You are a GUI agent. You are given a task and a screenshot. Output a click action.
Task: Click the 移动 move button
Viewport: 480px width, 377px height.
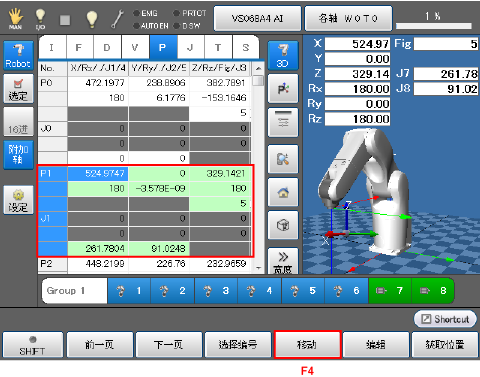(307, 345)
